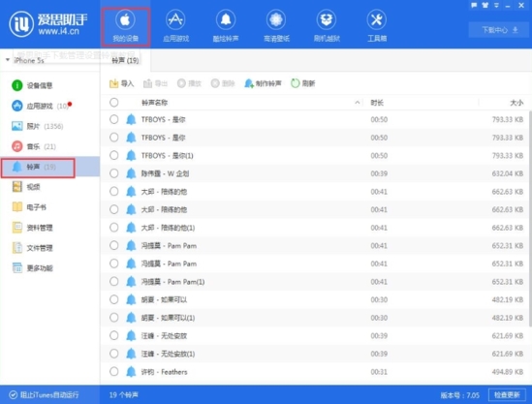Viewport: 532px width, 404px height.
Task: Open 文件管理 in the sidebar
Action: 33,248
